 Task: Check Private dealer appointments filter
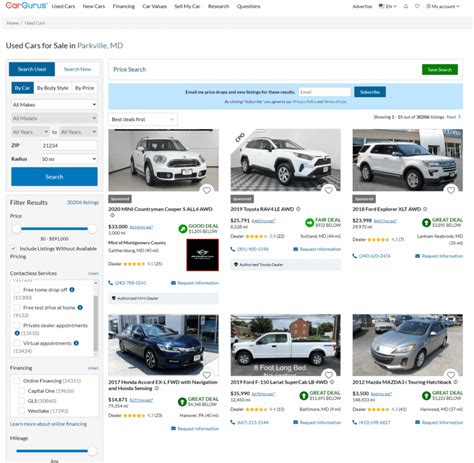coord(17,325)
